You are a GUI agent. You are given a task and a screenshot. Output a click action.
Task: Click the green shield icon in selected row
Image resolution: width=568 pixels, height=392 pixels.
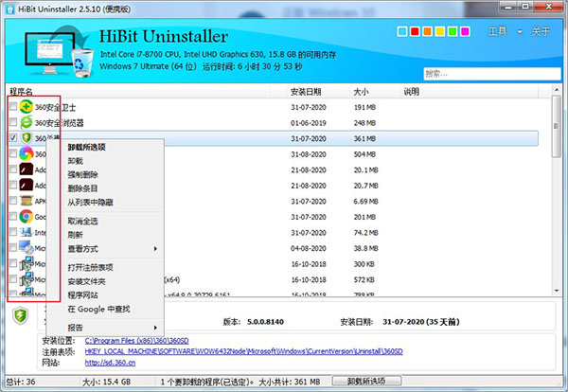tap(27, 138)
